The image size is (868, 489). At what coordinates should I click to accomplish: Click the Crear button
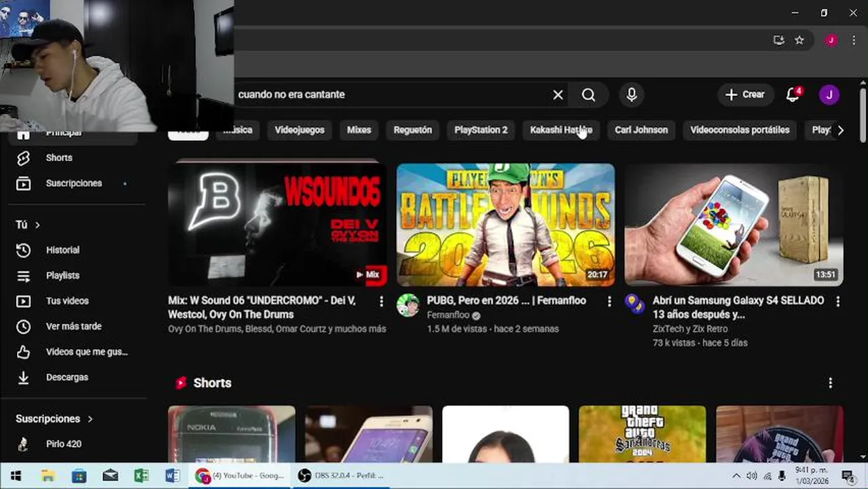745,94
